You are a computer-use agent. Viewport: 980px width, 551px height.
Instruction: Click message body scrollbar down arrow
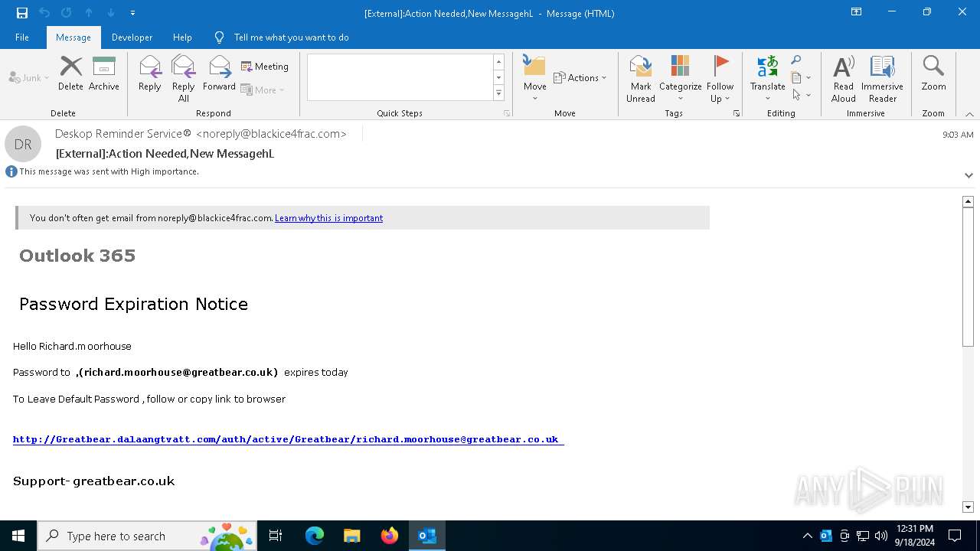click(x=968, y=507)
